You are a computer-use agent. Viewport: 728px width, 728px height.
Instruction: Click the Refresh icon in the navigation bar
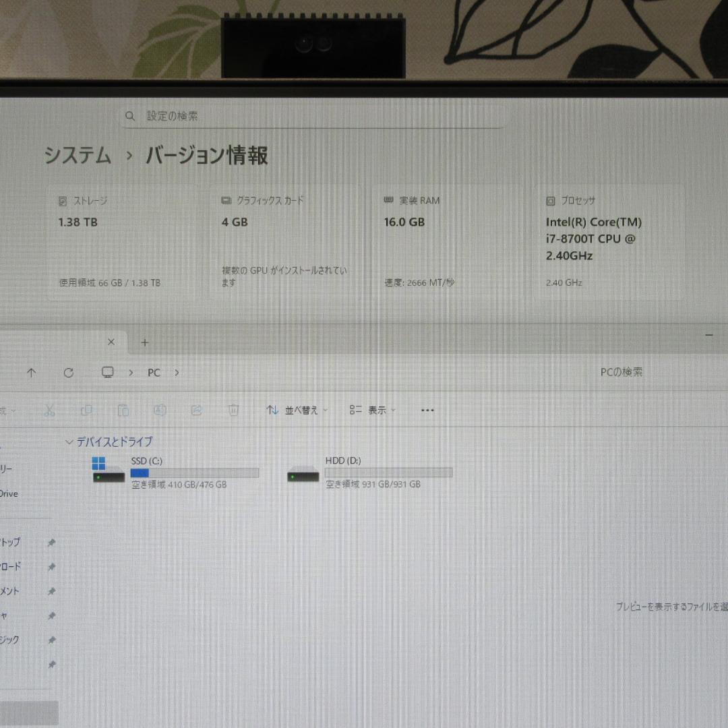[68, 372]
